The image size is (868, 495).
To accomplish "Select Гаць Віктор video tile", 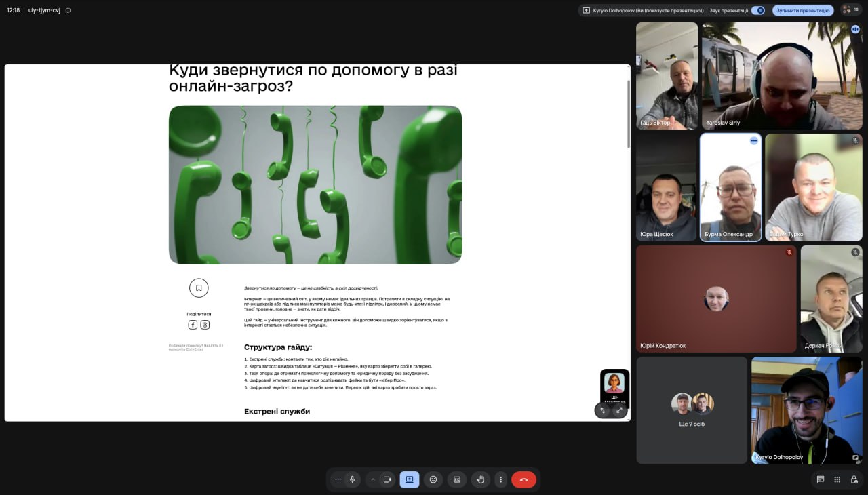I will click(x=667, y=76).
